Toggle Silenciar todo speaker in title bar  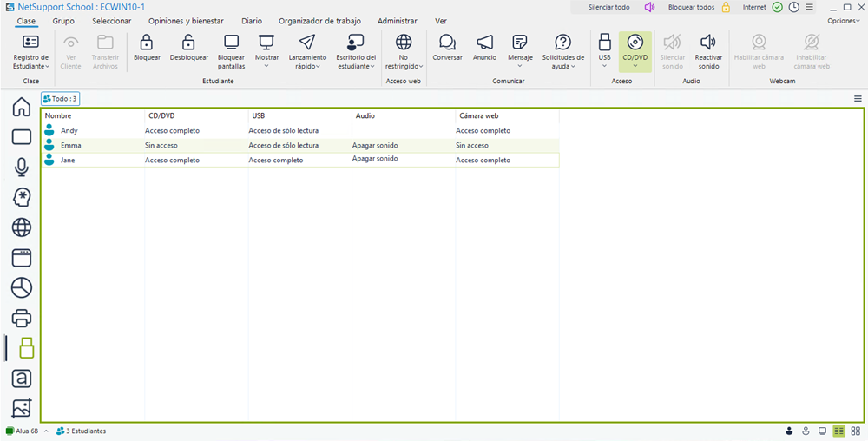pyautogui.click(x=650, y=7)
